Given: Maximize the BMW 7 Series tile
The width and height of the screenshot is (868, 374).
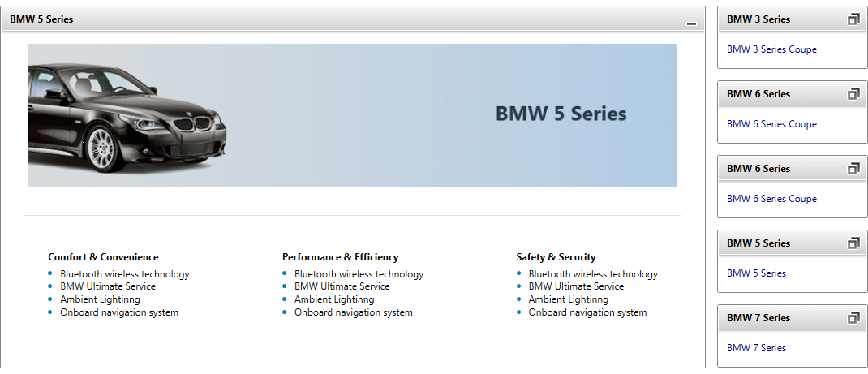Looking at the screenshot, I should pos(853,318).
